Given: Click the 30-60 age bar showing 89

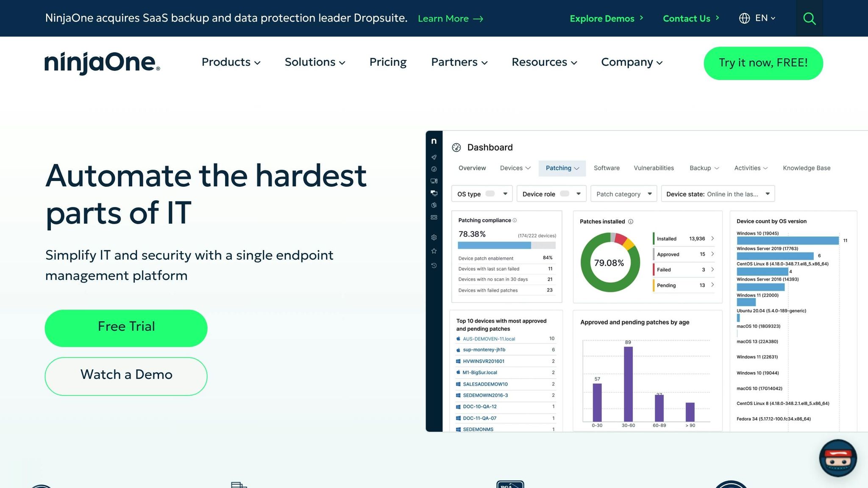Looking at the screenshot, I should [x=628, y=384].
